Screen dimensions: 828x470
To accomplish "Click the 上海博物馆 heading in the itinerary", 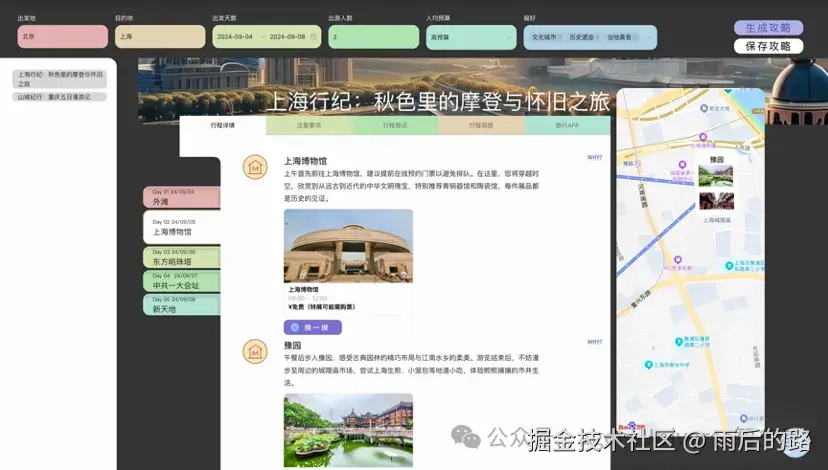I will [305, 161].
